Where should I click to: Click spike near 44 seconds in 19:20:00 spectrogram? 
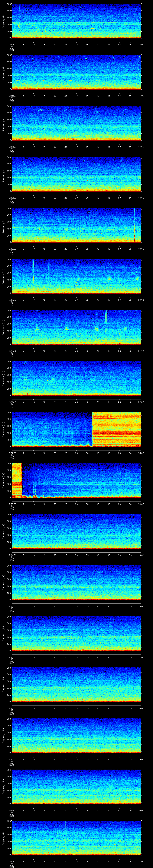click(x=106, y=317)
